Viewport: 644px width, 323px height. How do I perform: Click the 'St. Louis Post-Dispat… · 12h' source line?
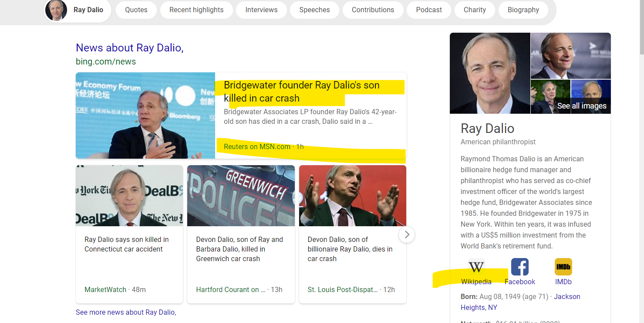pos(351,289)
